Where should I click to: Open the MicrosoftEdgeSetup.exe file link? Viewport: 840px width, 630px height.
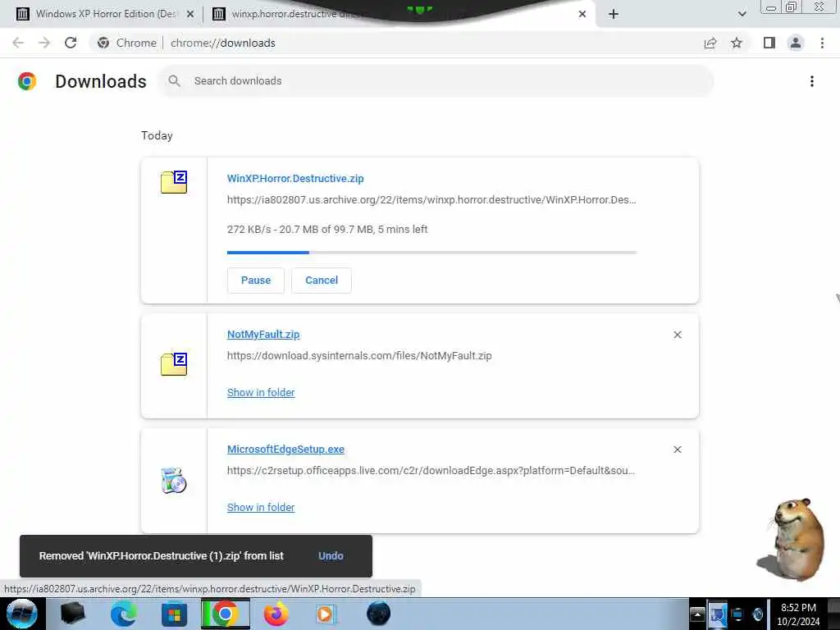tap(285, 450)
